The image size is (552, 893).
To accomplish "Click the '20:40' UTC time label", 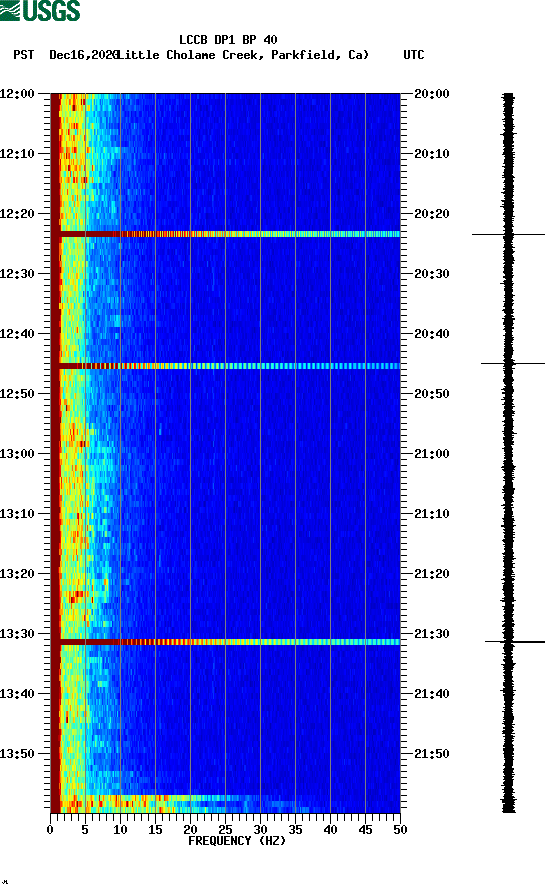I will point(432,334).
